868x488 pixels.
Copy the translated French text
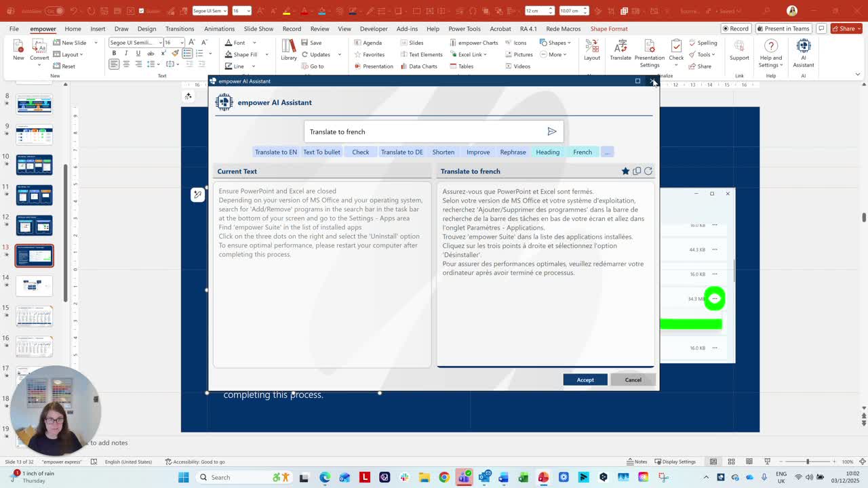(x=637, y=171)
